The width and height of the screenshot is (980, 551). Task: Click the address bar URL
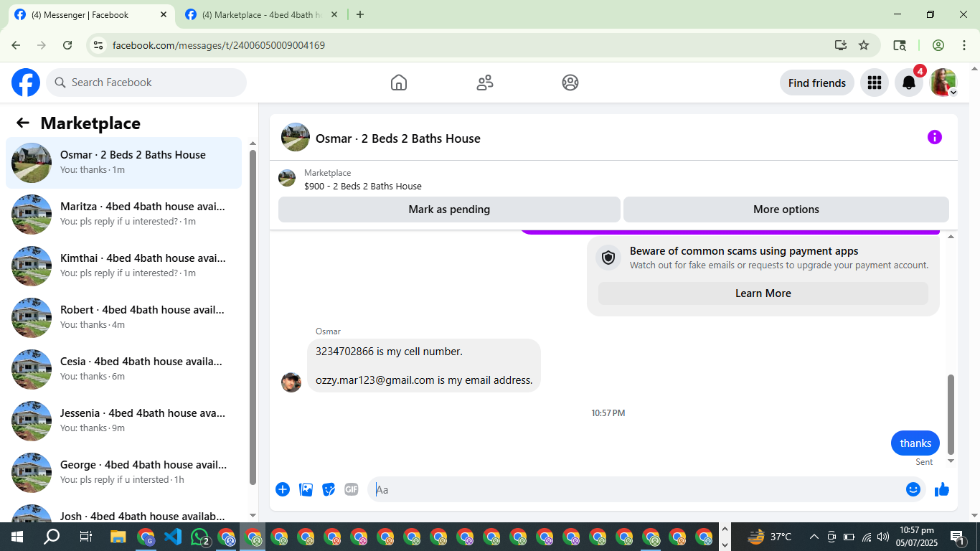219,45
